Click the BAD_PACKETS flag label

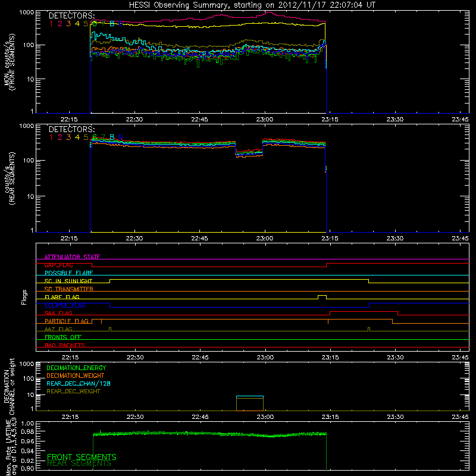(65, 345)
